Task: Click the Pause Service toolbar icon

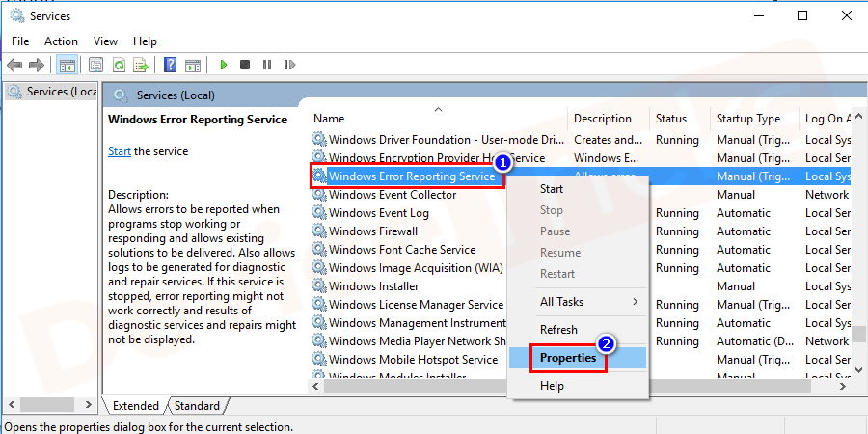Action: tap(267, 66)
